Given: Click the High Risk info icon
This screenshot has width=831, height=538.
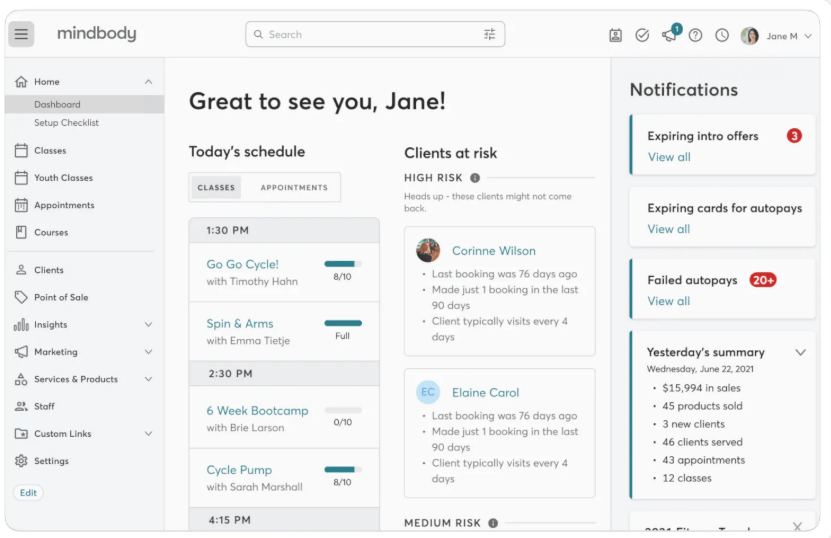Looking at the screenshot, I should pos(475,178).
